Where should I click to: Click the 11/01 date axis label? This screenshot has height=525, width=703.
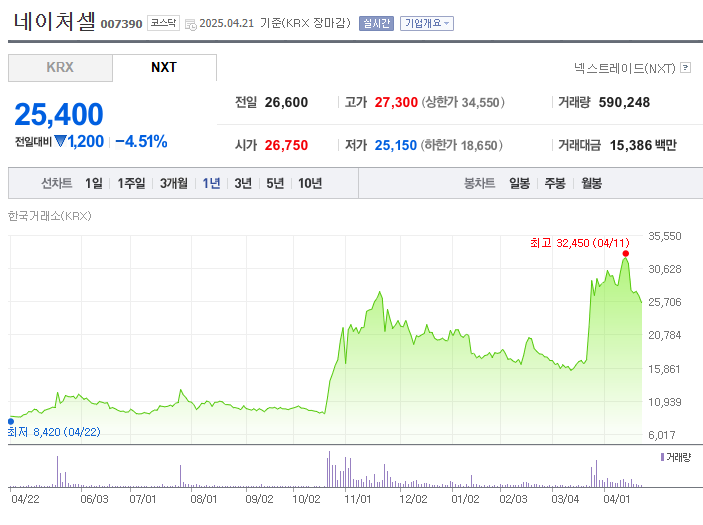pyautogui.click(x=358, y=499)
